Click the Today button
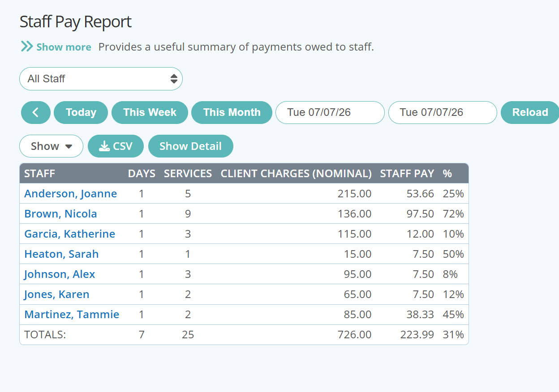559x392 pixels. (81, 112)
